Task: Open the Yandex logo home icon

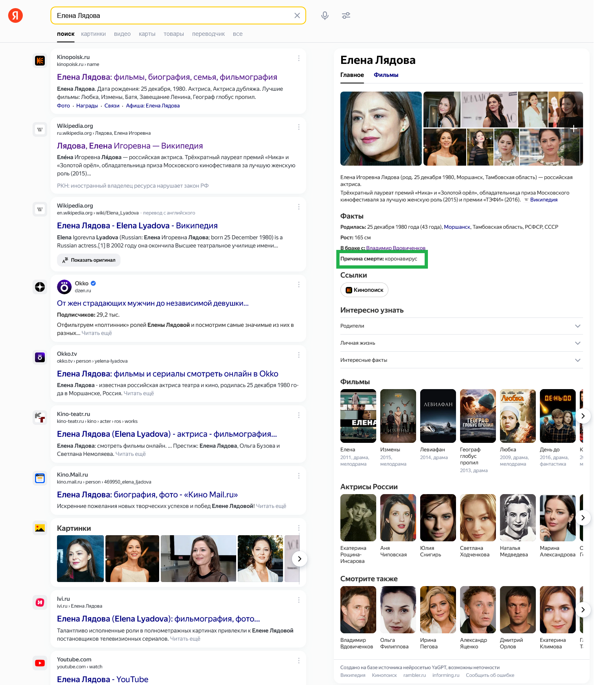Action: [15, 15]
